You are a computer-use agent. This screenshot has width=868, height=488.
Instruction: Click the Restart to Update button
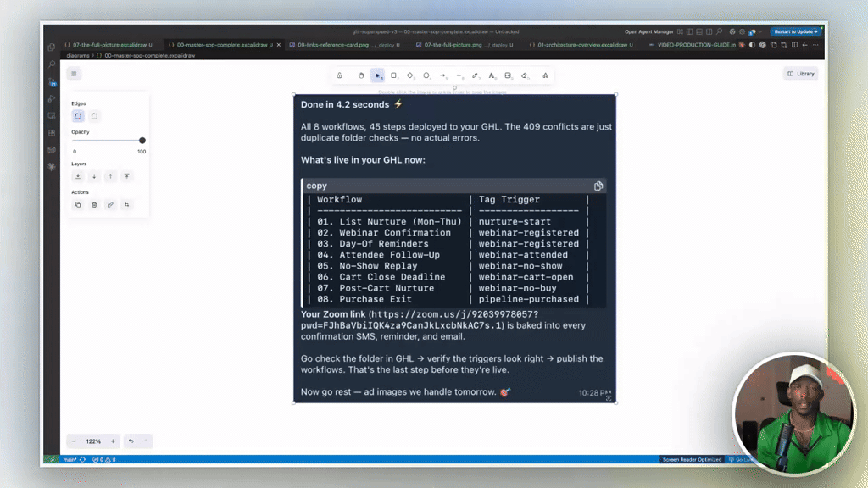tap(793, 30)
